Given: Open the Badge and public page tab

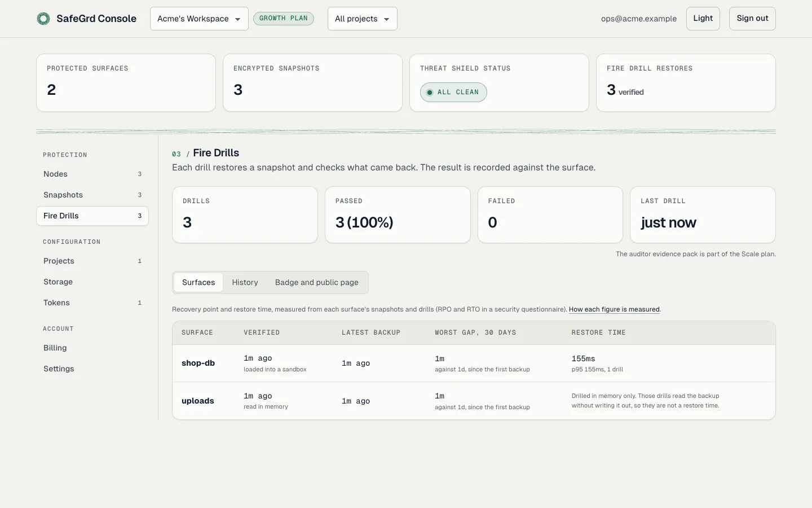Looking at the screenshot, I should tap(317, 282).
